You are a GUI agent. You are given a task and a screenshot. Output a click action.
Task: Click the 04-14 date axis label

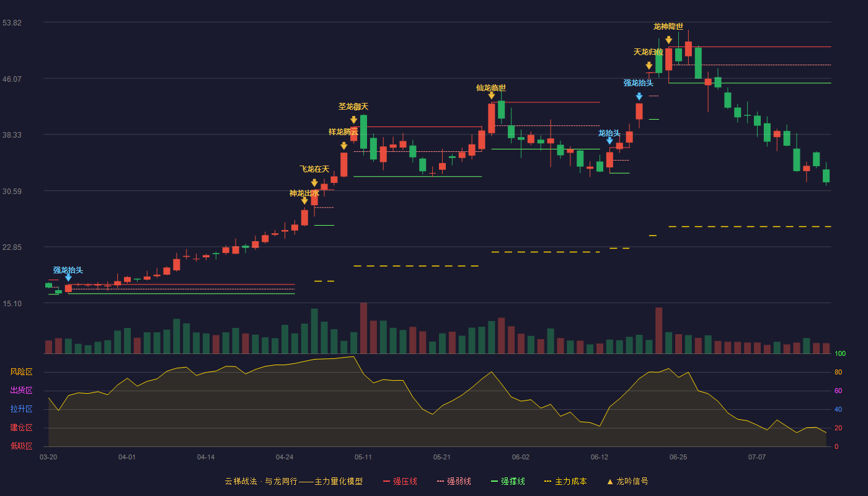click(206, 457)
